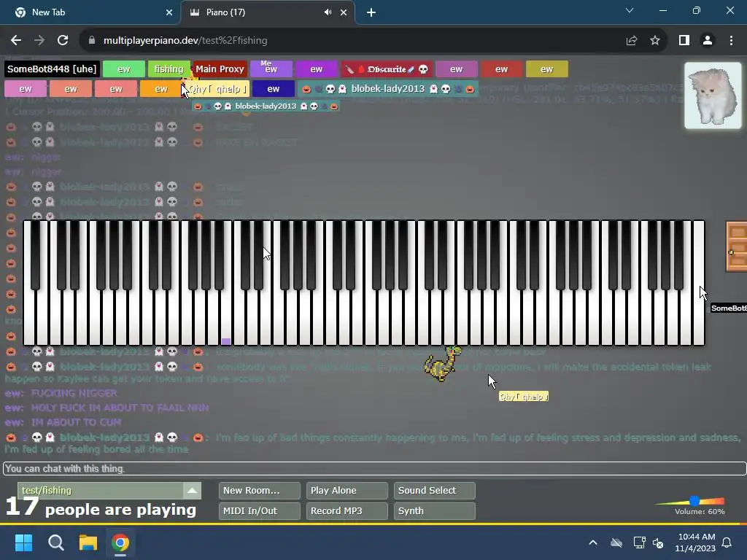Viewport: 747px width, 560px height.
Task: Open the Chrome profile avatar
Action: pyautogui.click(x=708, y=41)
